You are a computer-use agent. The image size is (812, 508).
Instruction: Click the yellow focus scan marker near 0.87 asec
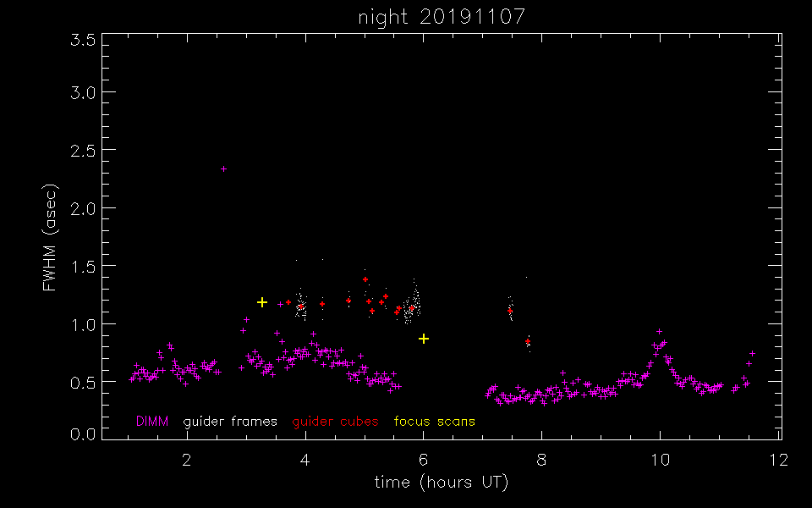[424, 339]
